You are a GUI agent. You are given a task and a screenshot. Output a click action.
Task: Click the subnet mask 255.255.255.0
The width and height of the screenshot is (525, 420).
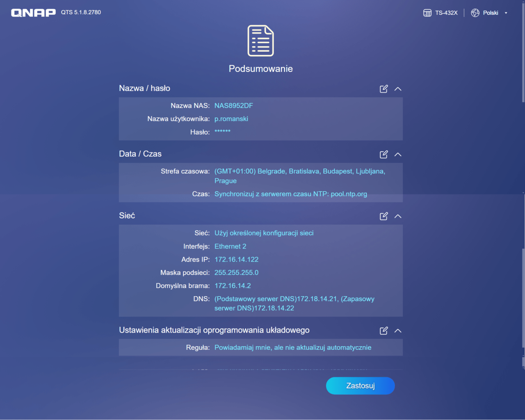pyautogui.click(x=237, y=272)
